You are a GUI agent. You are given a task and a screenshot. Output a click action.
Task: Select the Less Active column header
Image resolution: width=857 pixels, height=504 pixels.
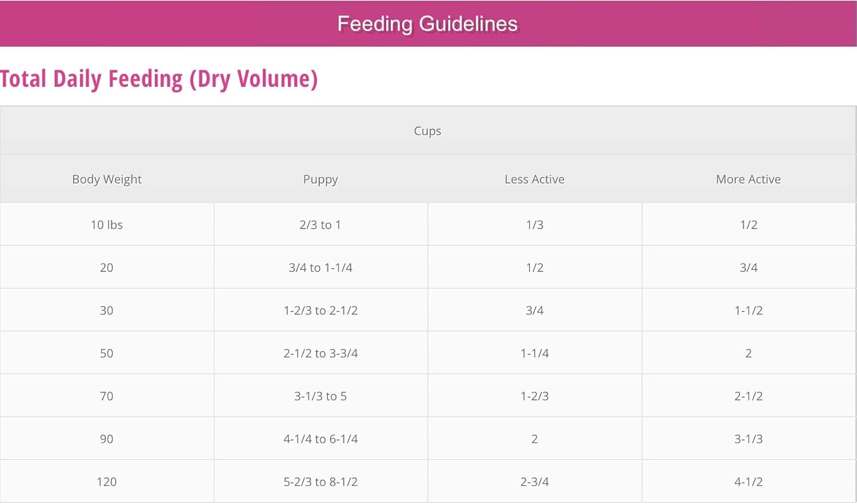535,179
